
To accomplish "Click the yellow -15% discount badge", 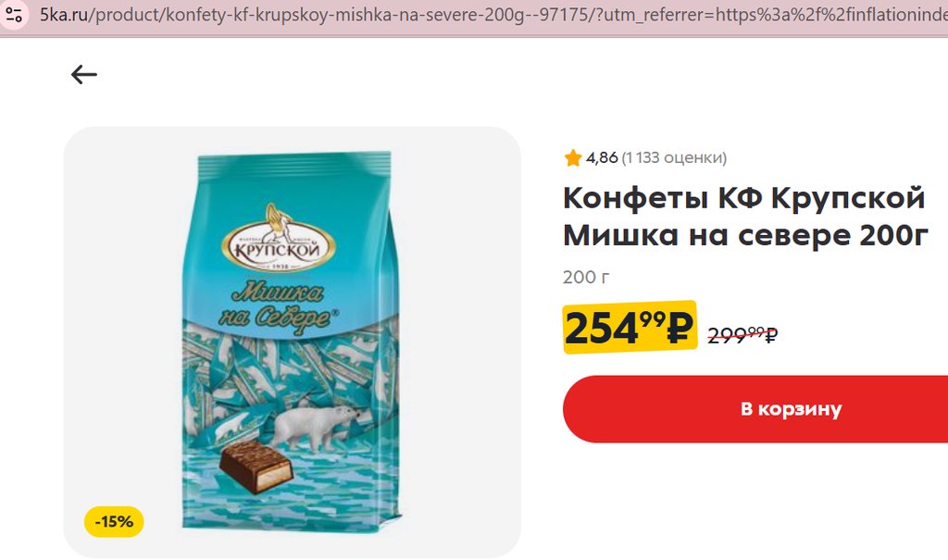I will (114, 521).
